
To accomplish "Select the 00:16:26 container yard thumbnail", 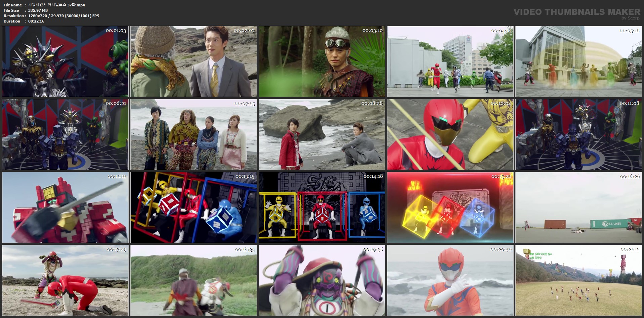I will 578,207.
